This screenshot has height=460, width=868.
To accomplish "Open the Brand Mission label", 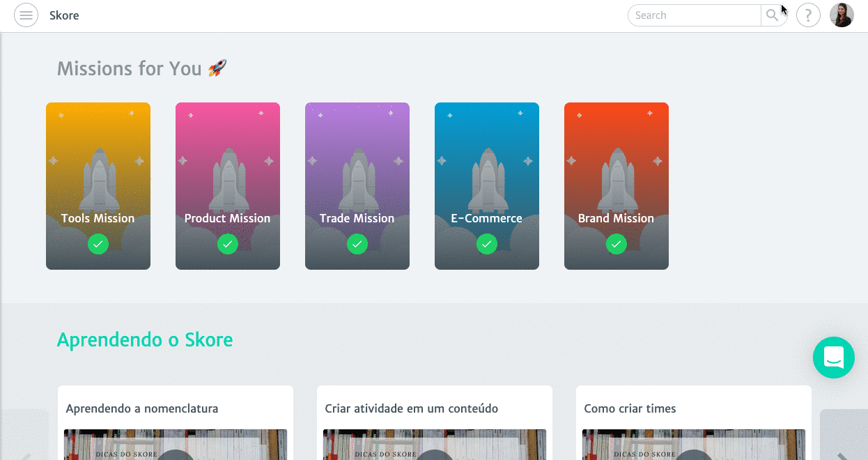I will click(x=617, y=218).
